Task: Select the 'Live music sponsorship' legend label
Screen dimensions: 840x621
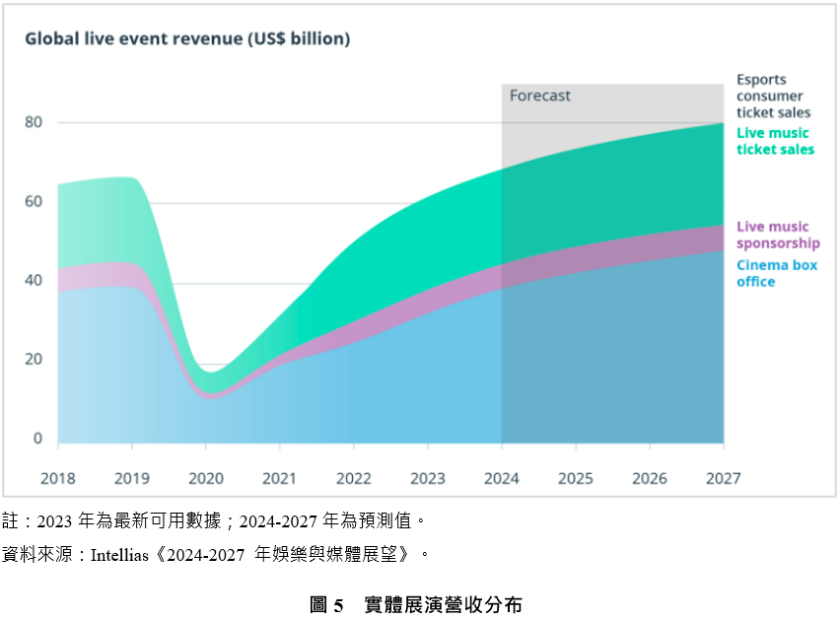Action: click(x=778, y=235)
